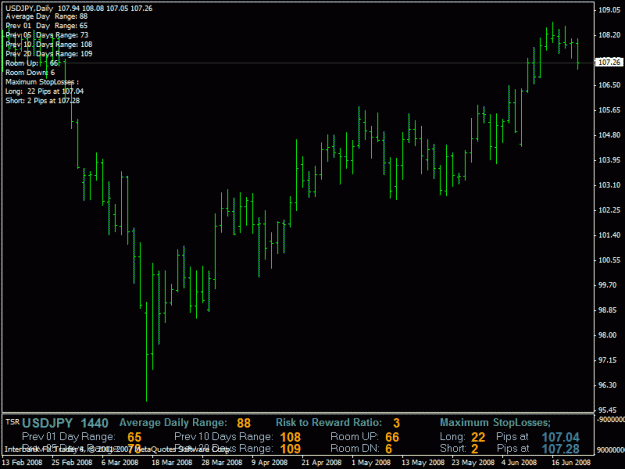Screen dimensions: 625x469
Task: Click the 102.25 price axis label
Action: 609,210
